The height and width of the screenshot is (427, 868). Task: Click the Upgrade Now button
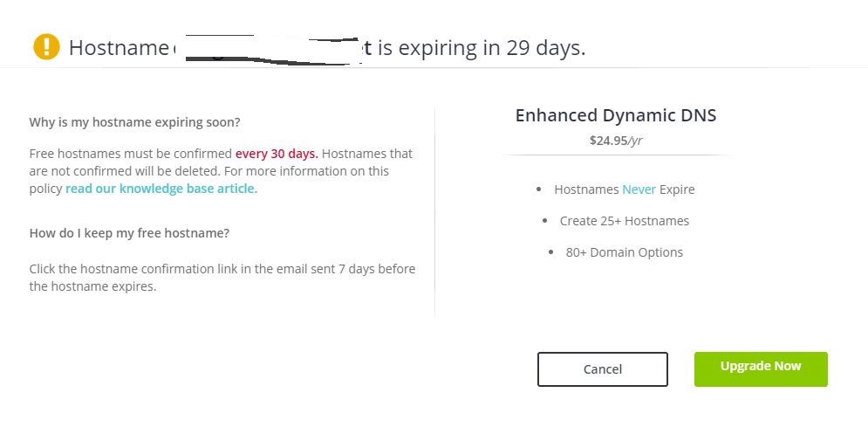coord(761,368)
